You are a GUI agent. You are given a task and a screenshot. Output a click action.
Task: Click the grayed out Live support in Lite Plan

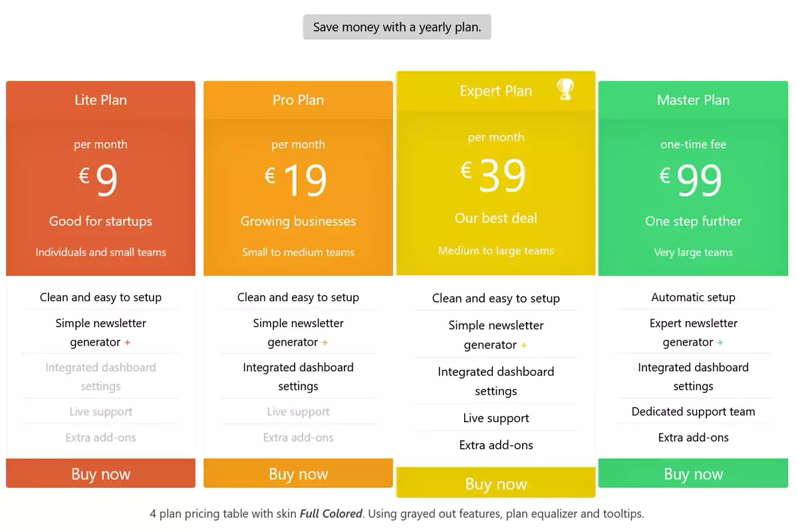tap(100, 412)
